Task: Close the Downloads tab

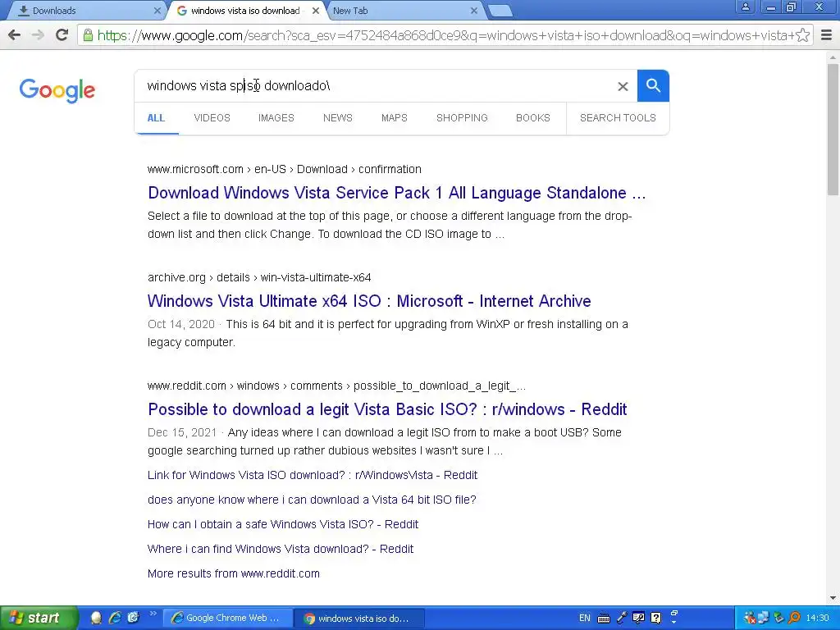Action: 157,11
